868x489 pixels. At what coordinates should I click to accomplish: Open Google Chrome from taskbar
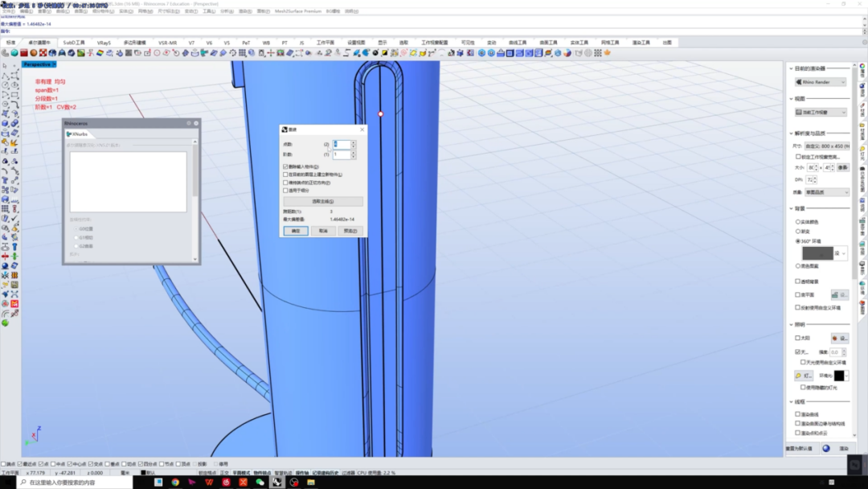175,483
